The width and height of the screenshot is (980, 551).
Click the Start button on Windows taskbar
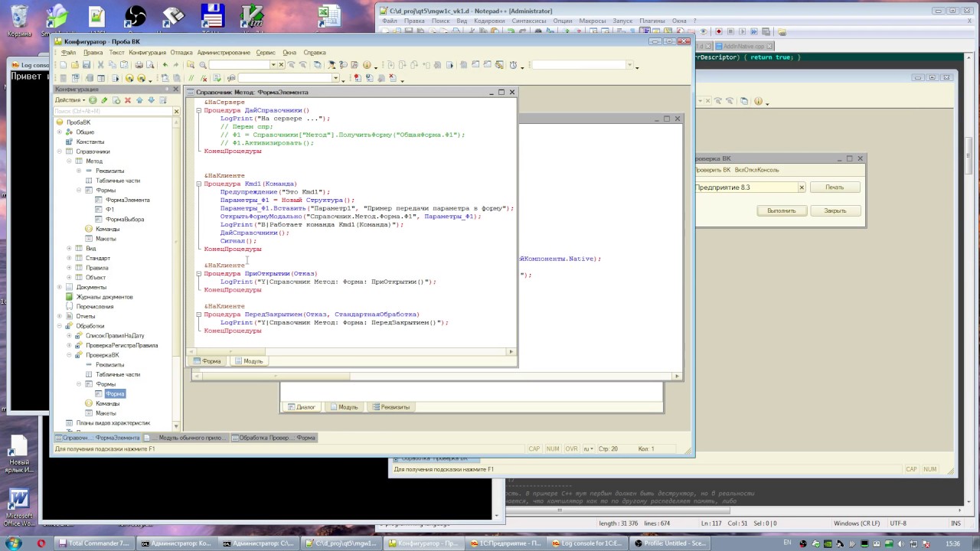15,543
